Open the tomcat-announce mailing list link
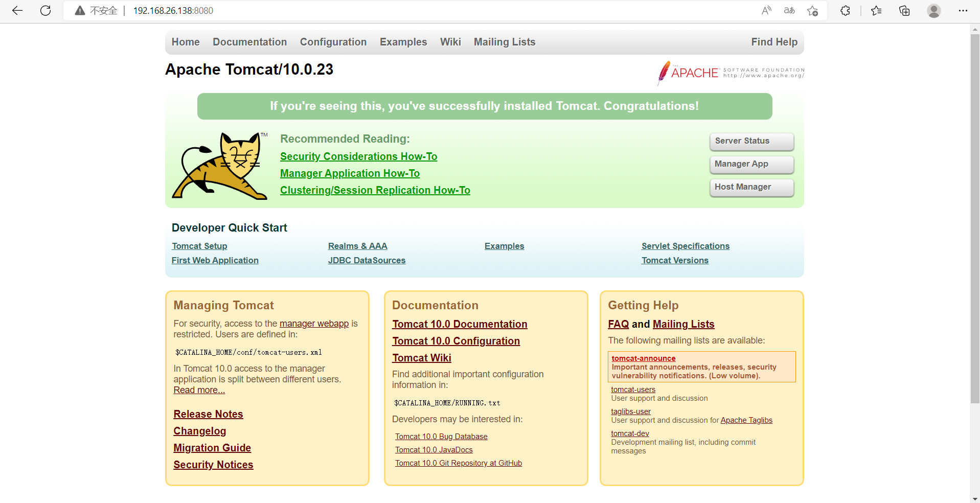980x503 pixels. pyautogui.click(x=644, y=358)
